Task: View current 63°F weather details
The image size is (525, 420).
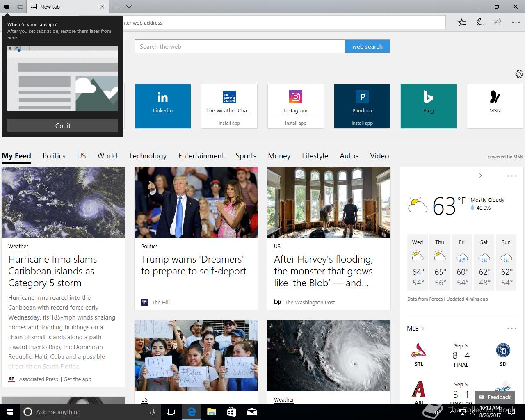Action: [456, 205]
